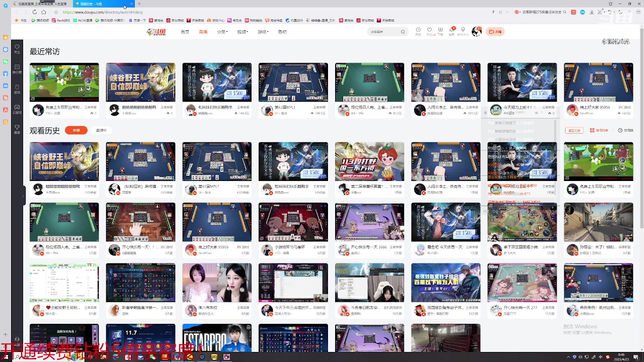This screenshot has width=644, height=362.
Task: Open the 视频 dropdown in navigation
Action: coord(243,32)
